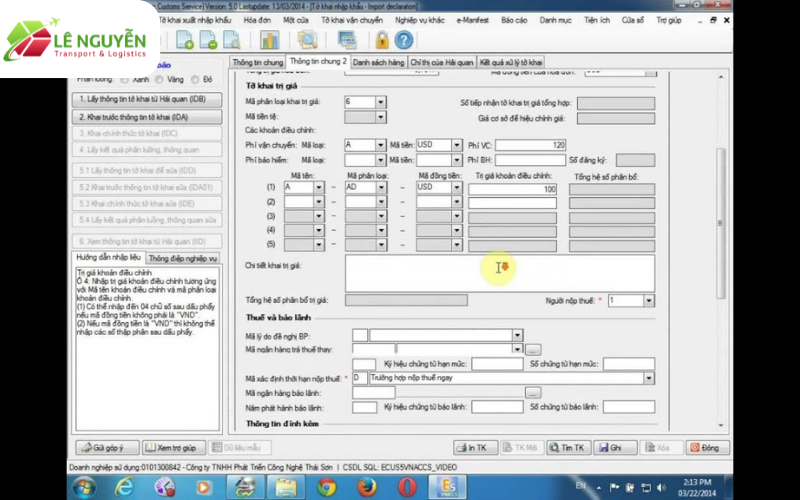
Task: Open row (1) Mã tên dropdown
Action: click(318, 187)
